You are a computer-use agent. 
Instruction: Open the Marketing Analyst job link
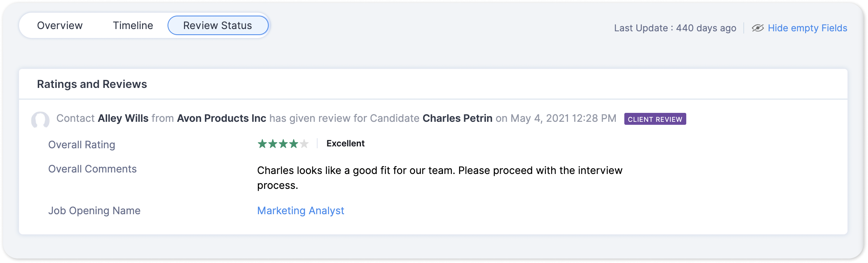[300, 211]
